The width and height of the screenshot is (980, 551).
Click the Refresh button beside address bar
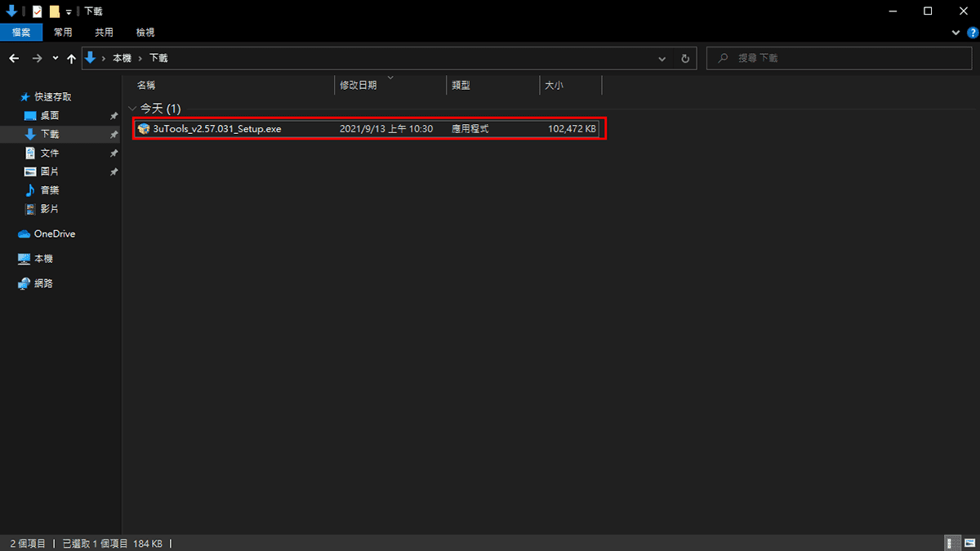coord(685,59)
